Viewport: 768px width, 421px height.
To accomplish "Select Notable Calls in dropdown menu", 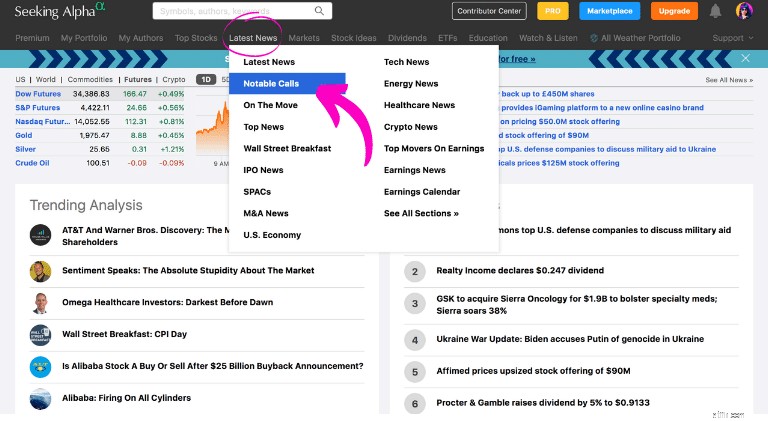I will (x=287, y=83).
